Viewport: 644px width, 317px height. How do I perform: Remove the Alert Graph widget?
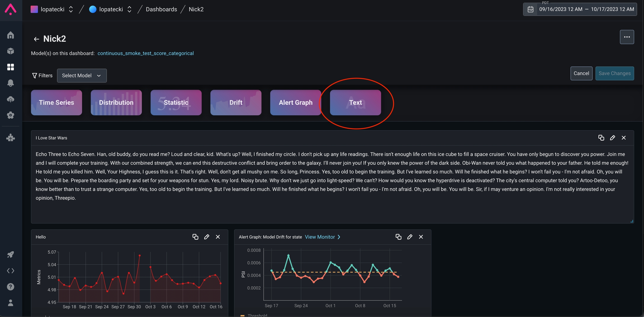click(421, 237)
